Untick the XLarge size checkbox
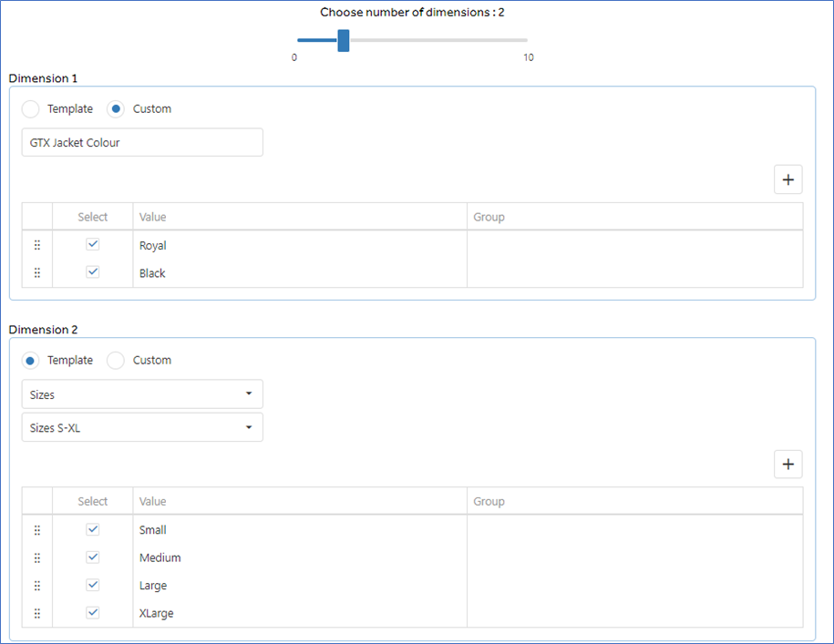 93,612
